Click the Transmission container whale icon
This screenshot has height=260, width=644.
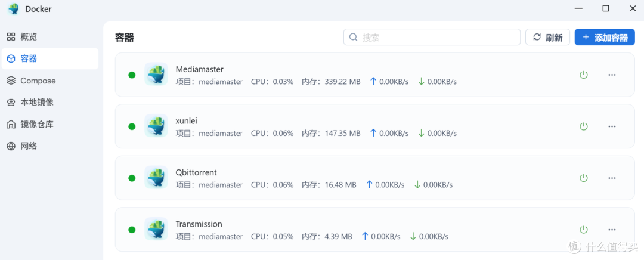(156, 229)
